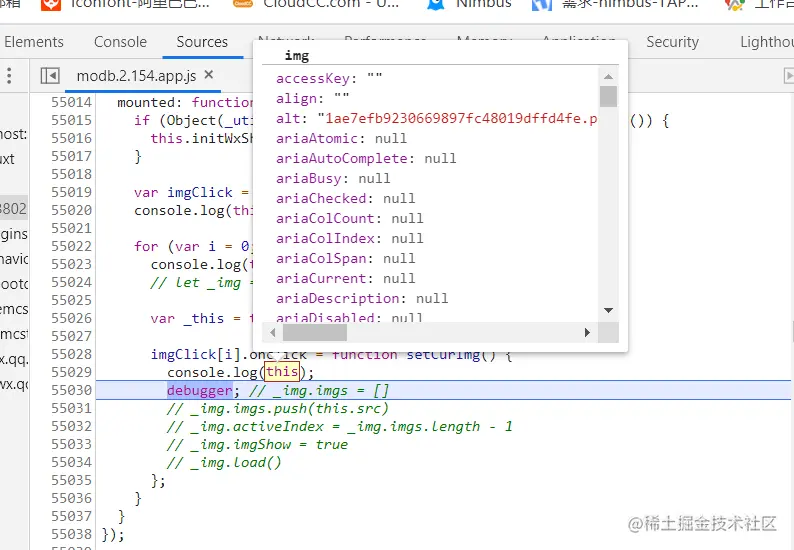
Task: Click the popup's scroll right arrow
Action: tap(587, 333)
